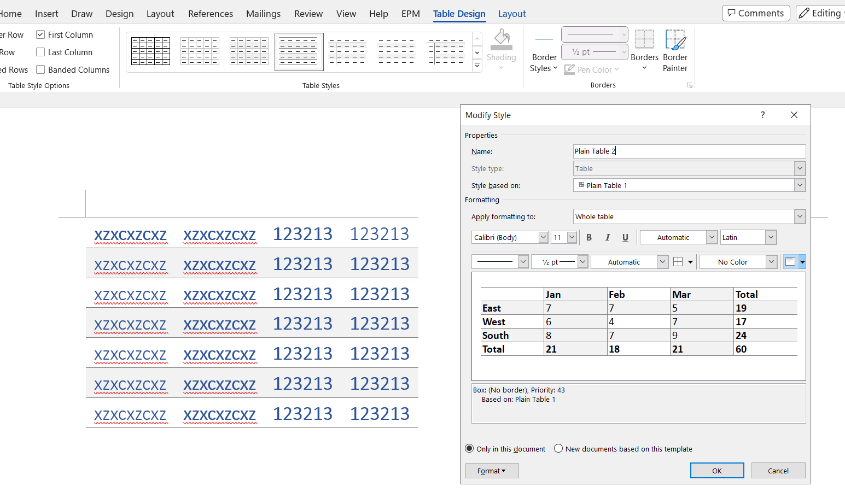Select the fourth highlighted table style thumbnail
845x504 pixels.
click(299, 51)
